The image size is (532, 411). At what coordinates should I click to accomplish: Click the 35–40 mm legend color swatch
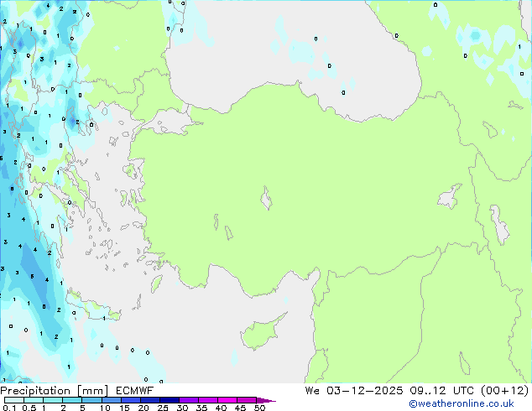tap(207, 400)
